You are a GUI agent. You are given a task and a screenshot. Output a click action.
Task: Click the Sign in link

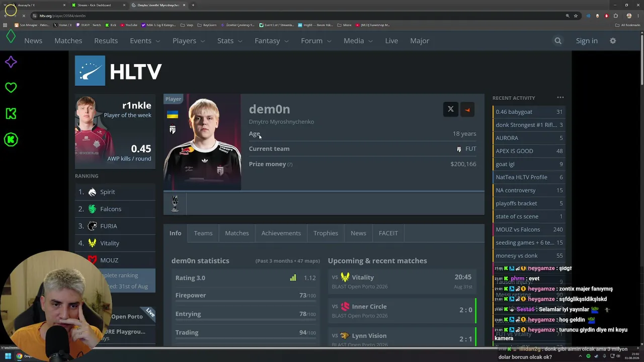click(x=587, y=41)
